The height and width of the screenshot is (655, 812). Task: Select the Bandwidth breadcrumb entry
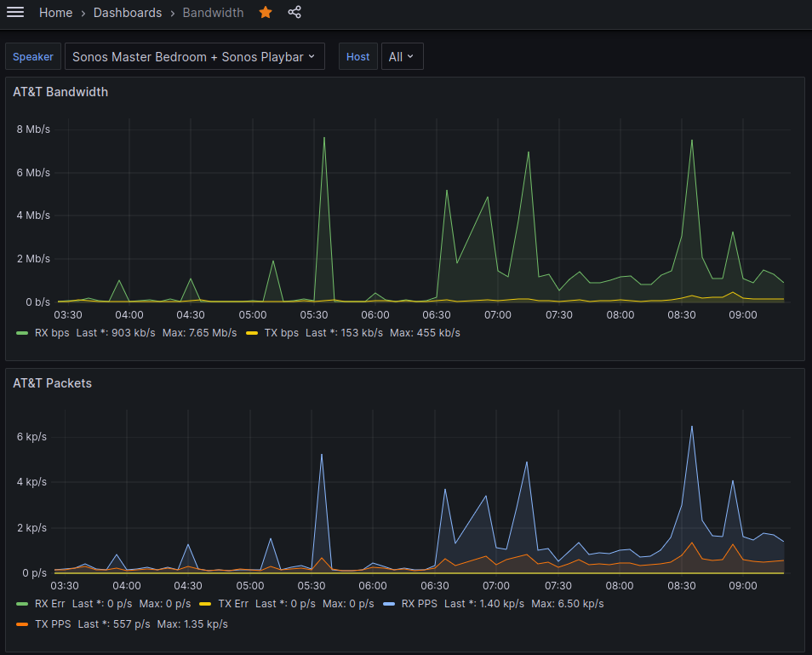click(213, 12)
